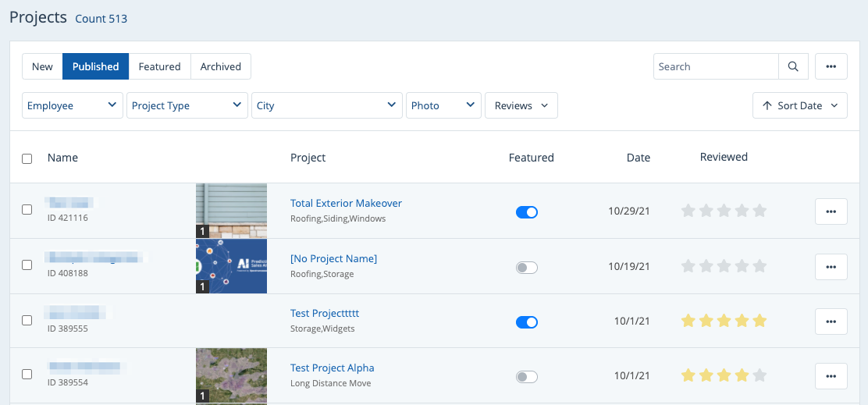Click fifth star for Total Exterior Makeover
Image resolution: width=868 pixels, height=405 pixels.
(x=759, y=211)
